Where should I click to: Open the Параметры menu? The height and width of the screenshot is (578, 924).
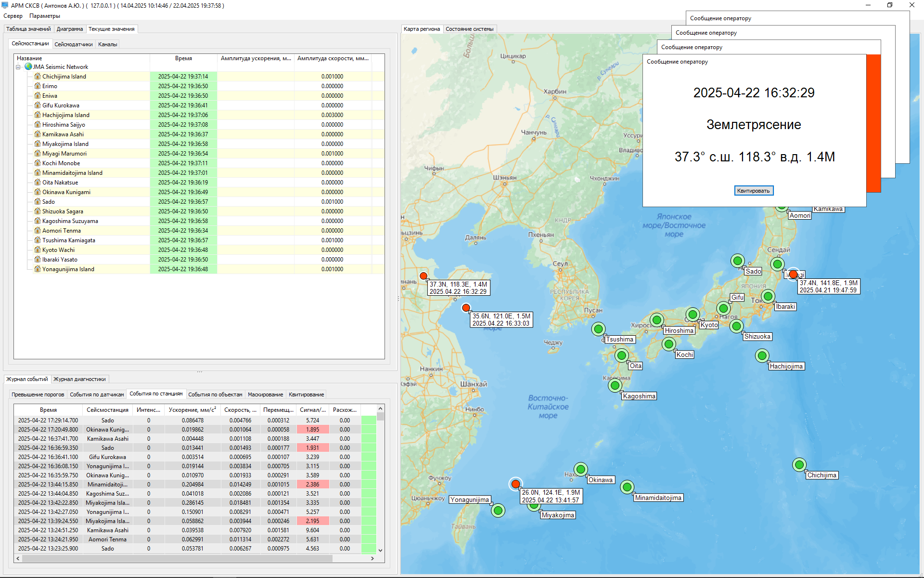[x=45, y=16]
